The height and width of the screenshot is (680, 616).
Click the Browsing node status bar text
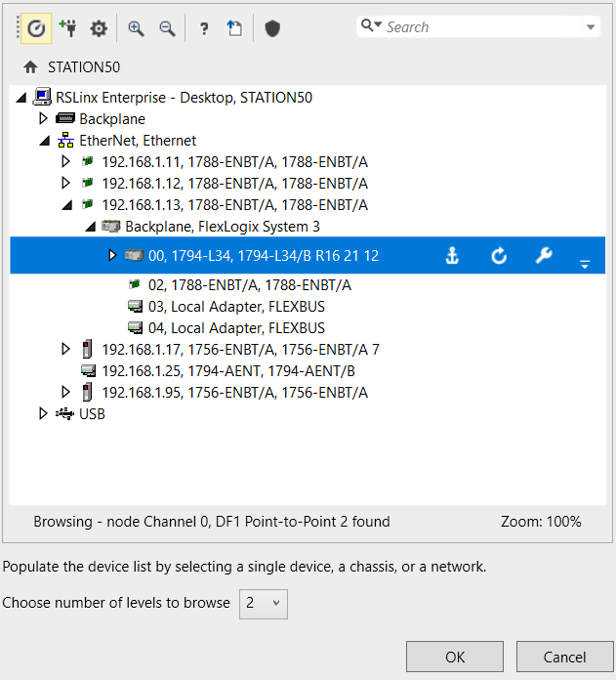(x=212, y=522)
